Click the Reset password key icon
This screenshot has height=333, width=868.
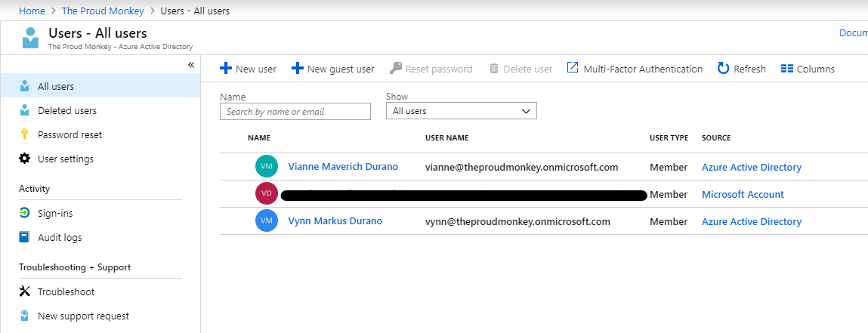[x=395, y=68]
